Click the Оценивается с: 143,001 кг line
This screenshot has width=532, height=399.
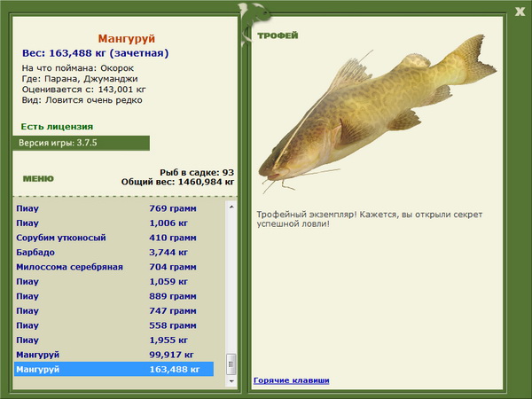point(84,90)
